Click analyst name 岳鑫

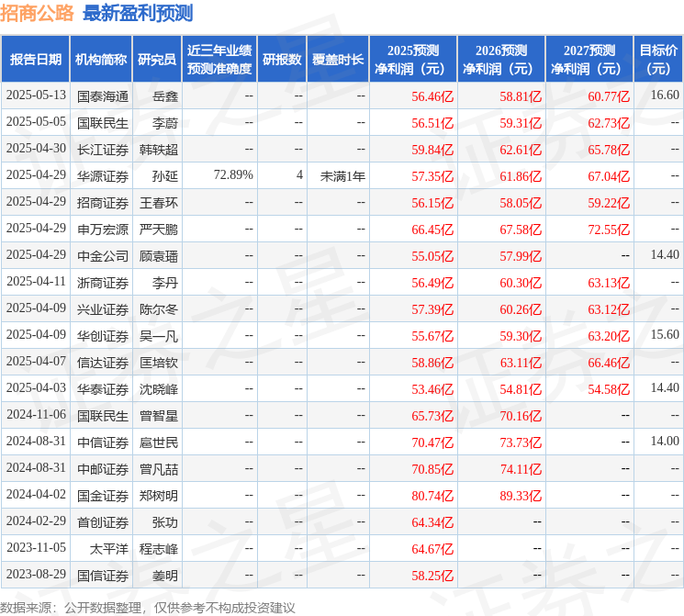165,96
